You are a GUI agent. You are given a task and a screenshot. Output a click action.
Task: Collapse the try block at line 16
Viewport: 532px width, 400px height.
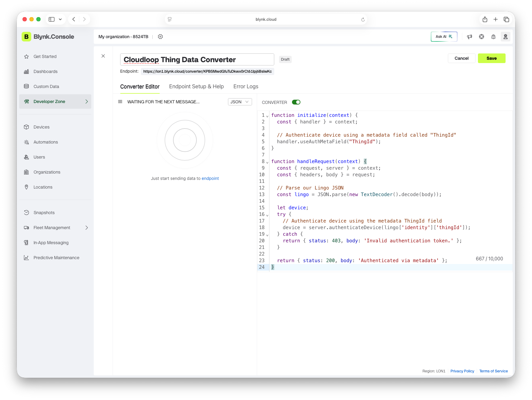[x=267, y=215]
